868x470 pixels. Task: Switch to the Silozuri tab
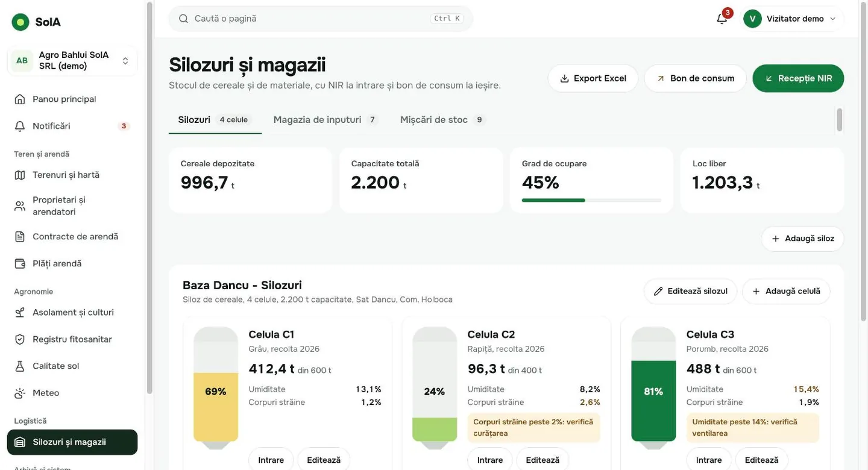(x=215, y=120)
